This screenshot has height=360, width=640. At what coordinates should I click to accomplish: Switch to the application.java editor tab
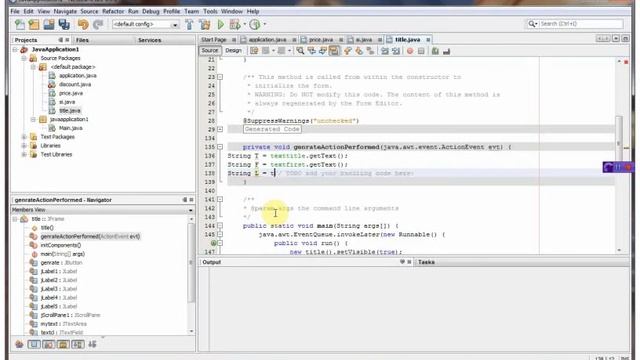point(268,40)
